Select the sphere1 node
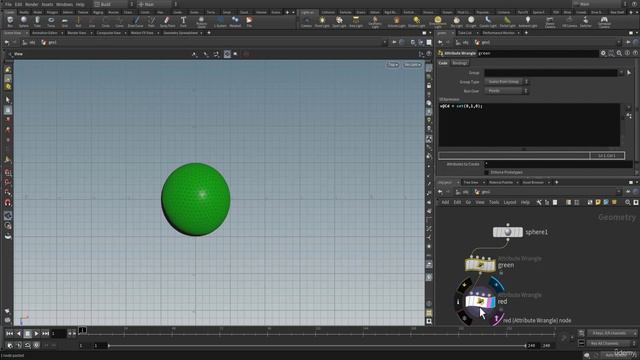Viewport: 640px width, 360px height. tap(507, 232)
